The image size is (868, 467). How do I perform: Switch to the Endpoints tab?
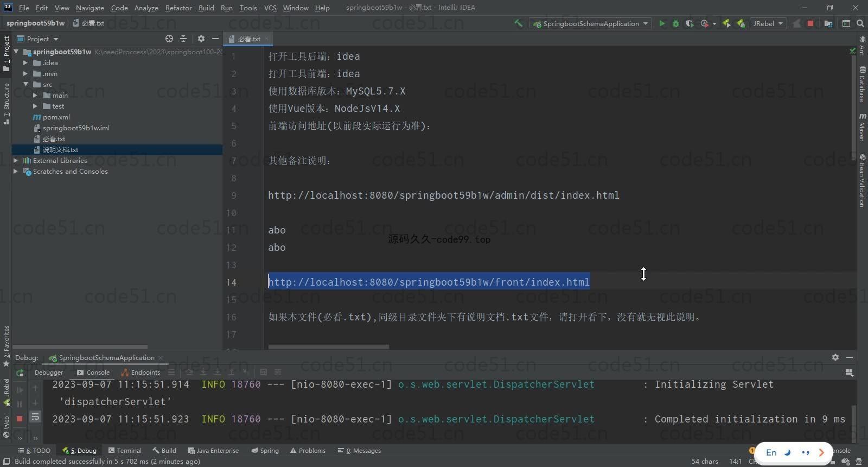point(141,373)
